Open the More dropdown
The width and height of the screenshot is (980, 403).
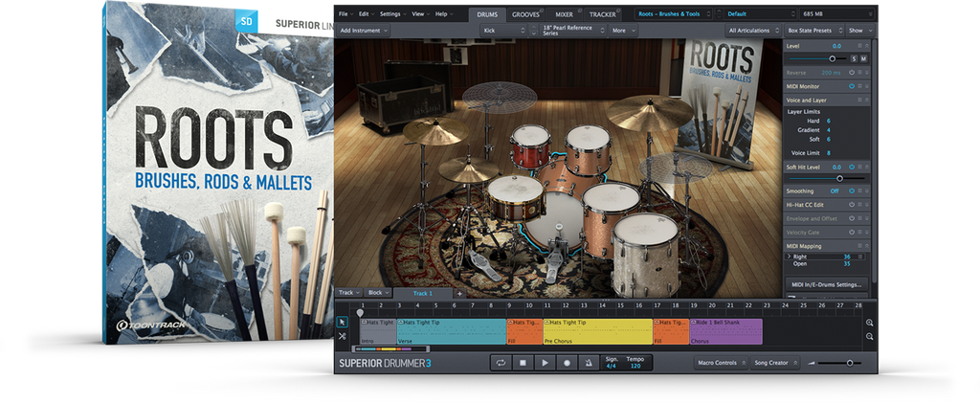[x=623, y=30]
